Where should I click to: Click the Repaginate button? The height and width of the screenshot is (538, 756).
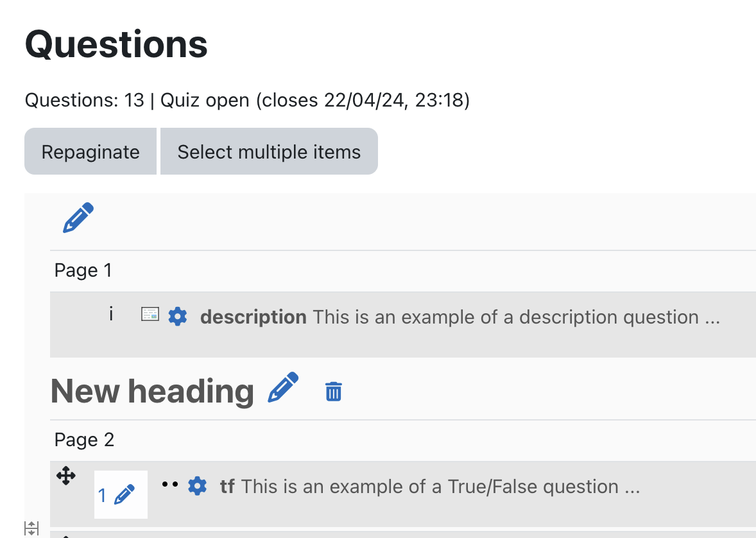(90, 152)
